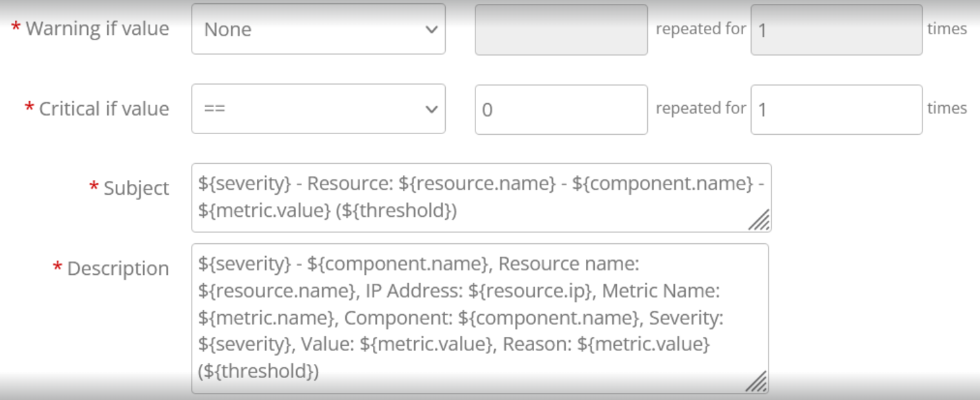The image size is (980, 400).
Task: Click inside the Subject text area
Action: pyautogui.click(x=481, y=197)
